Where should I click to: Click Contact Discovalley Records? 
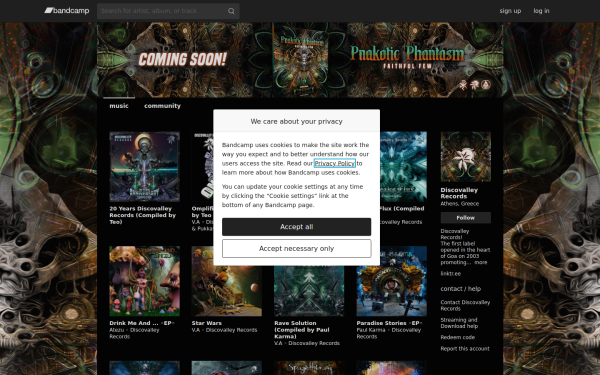465,305
